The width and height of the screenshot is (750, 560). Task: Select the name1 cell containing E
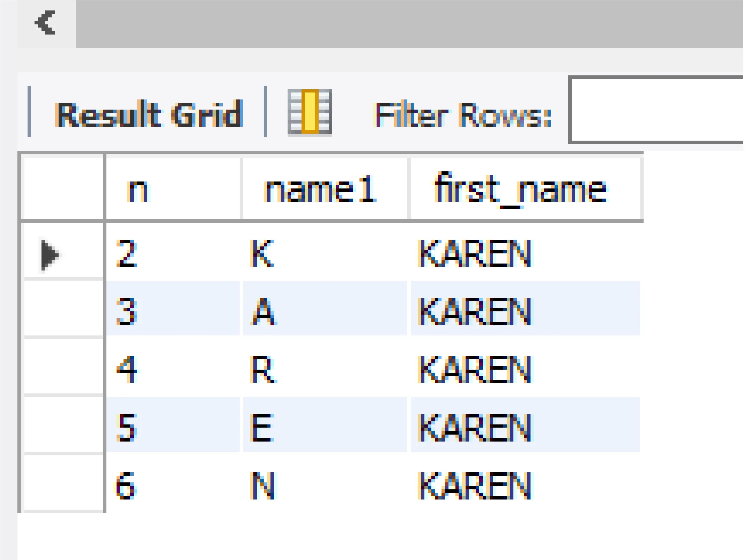(324, 427)
